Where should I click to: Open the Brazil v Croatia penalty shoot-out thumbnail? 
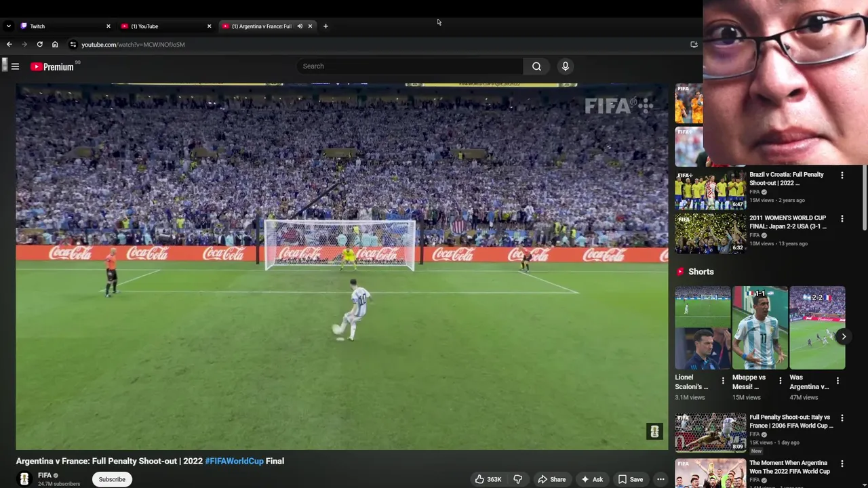coord(710,189)
